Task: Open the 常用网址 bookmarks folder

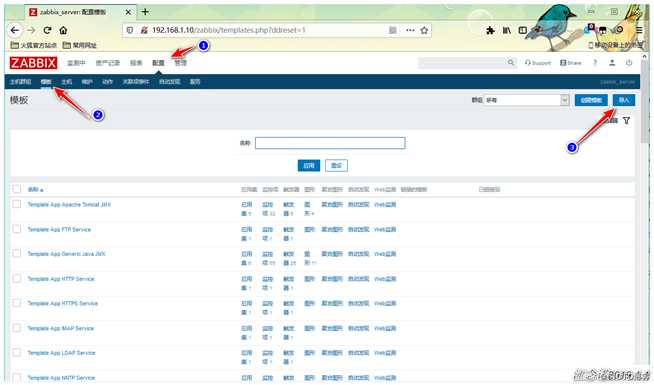Action: pos(80,45)
